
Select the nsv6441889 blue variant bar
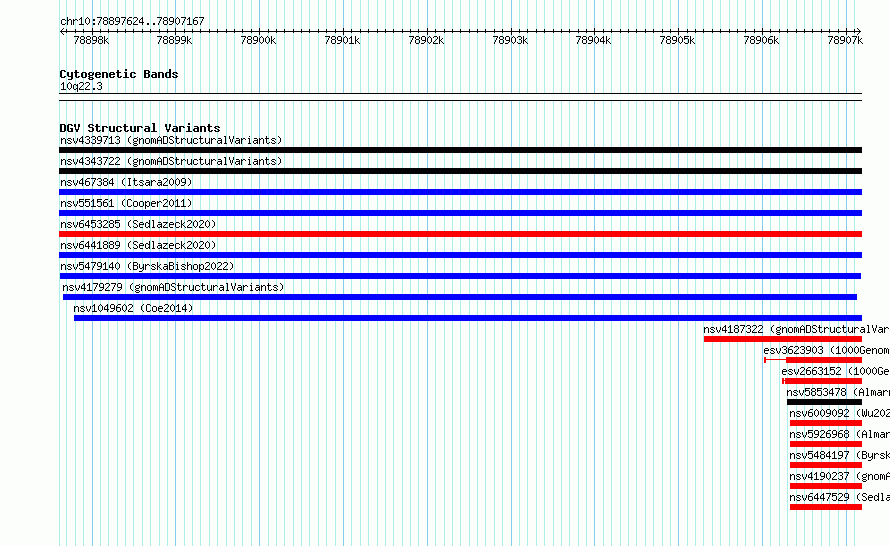(460, 255)
